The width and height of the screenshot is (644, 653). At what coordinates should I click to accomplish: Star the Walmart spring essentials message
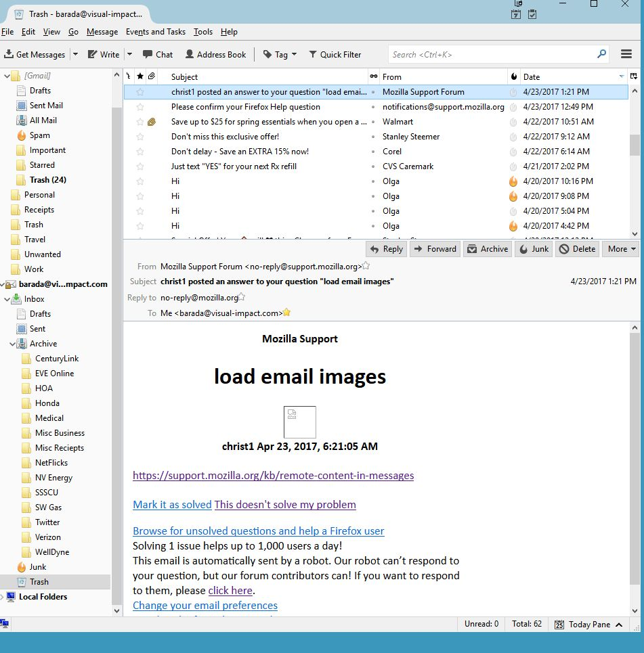(x=140, y=122)
